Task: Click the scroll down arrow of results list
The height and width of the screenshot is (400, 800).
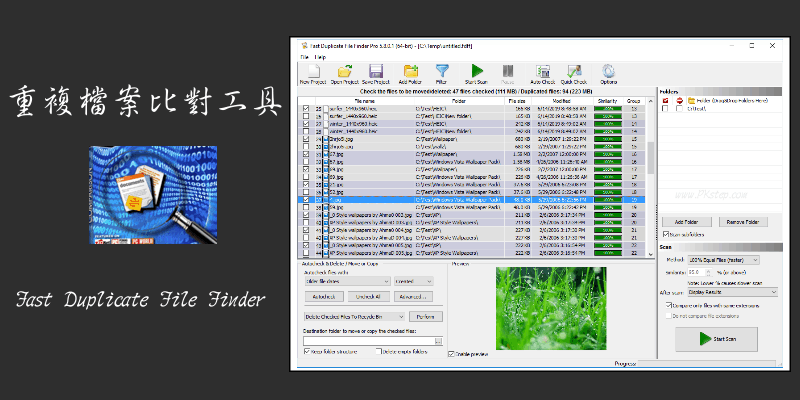Action: click(x=651, y=253)
